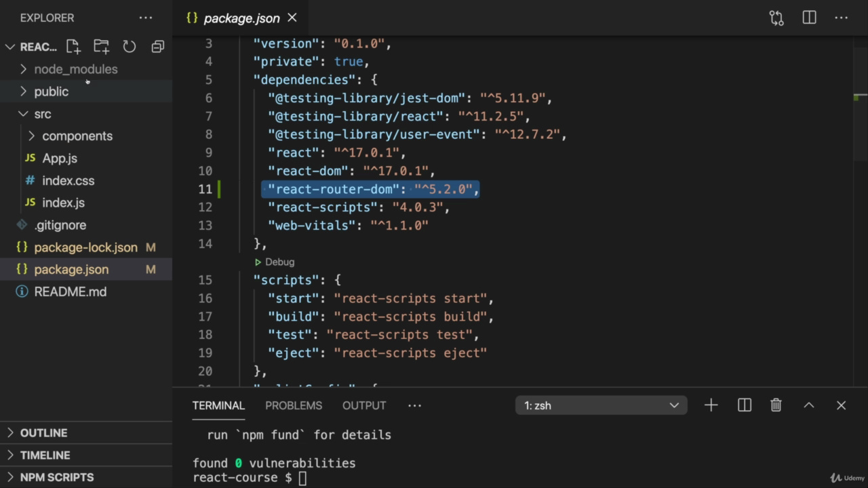Viewport: 868px width, 488px height.
Task: Split the terminal panel
Action: [x=744, y=405]
